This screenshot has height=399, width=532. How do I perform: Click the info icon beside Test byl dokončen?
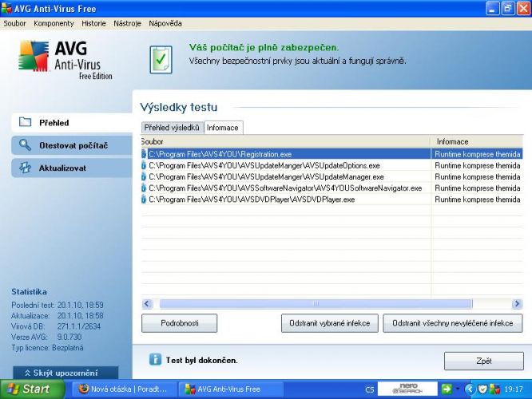tap(155, 359)
